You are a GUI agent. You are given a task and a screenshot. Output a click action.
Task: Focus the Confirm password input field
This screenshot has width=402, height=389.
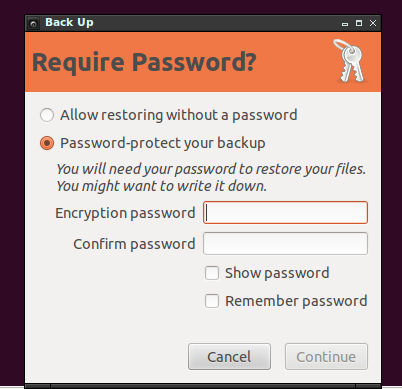point(285,244)
